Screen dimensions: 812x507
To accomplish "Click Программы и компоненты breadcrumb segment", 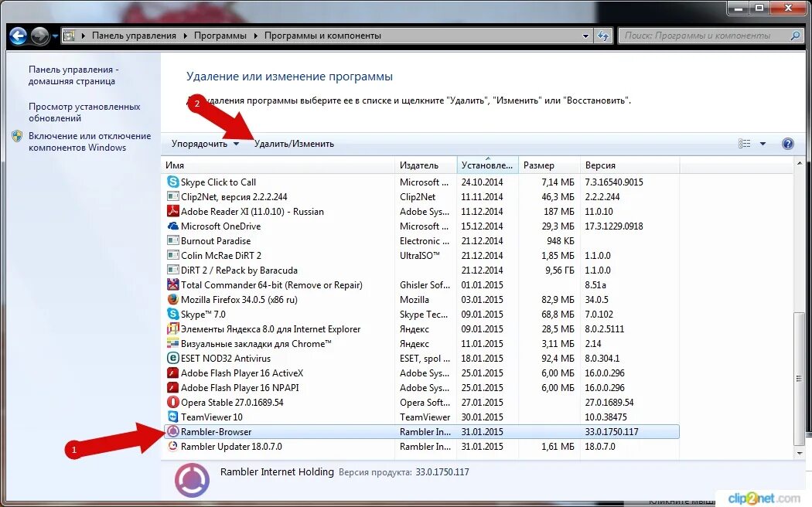I will tap(322, 36).
